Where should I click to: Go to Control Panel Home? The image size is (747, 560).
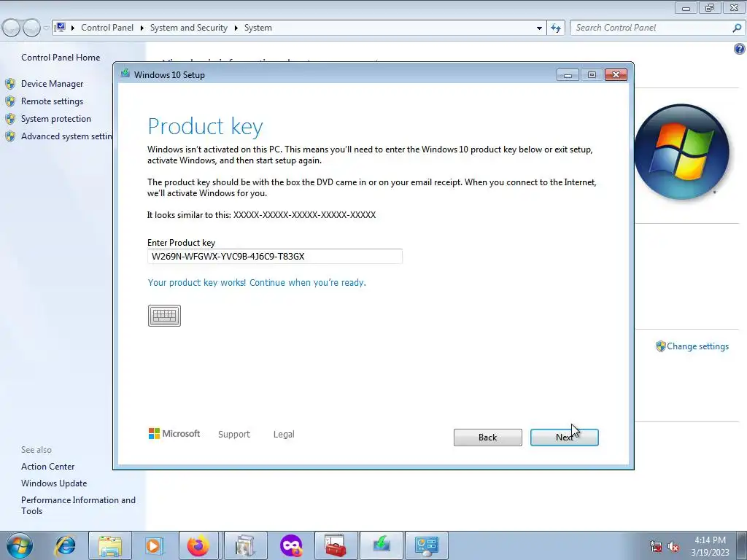tap(61, 58)
